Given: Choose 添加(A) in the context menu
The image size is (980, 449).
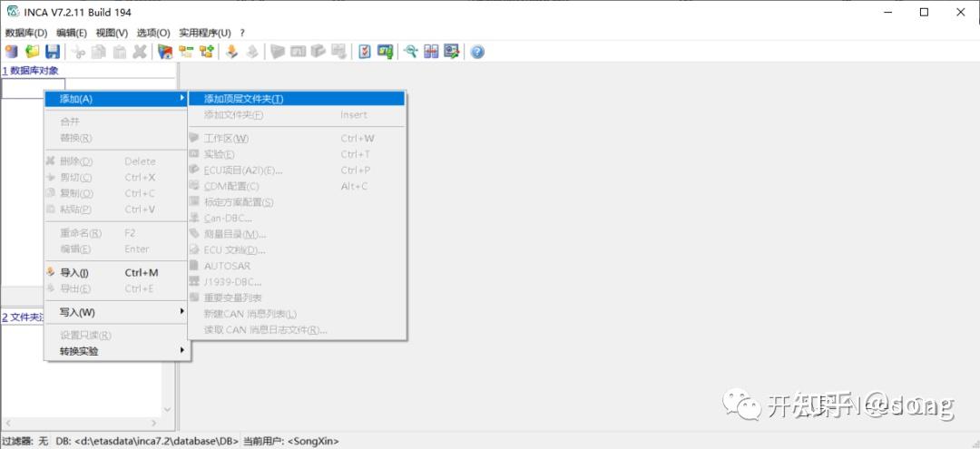Looking at the screenshot, I should 117,99.
